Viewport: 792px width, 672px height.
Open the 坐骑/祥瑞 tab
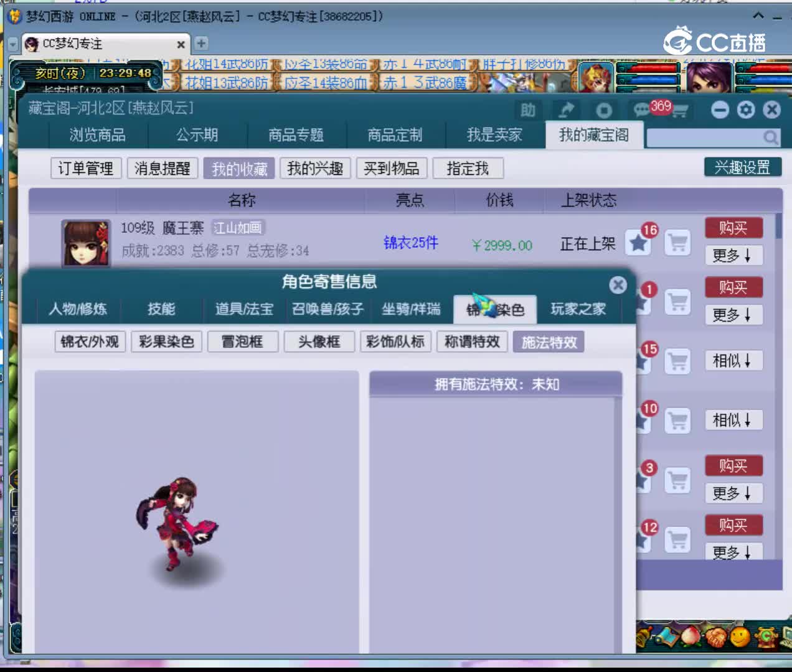tap(411, 309)
